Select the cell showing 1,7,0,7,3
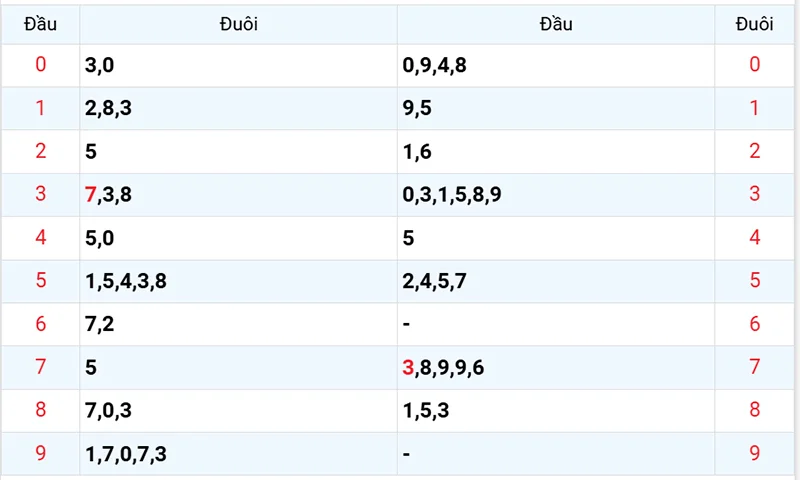 [x=238, y=453]
